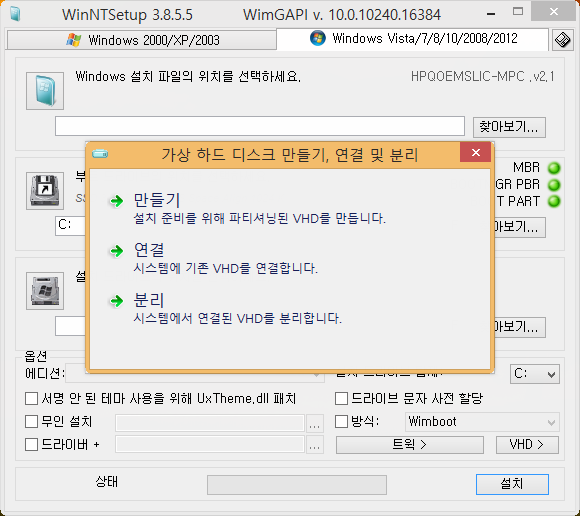Viewport: 580px width, 516px height.
Task: Click the 상태 progress bar
Action: tap(297, 485)
